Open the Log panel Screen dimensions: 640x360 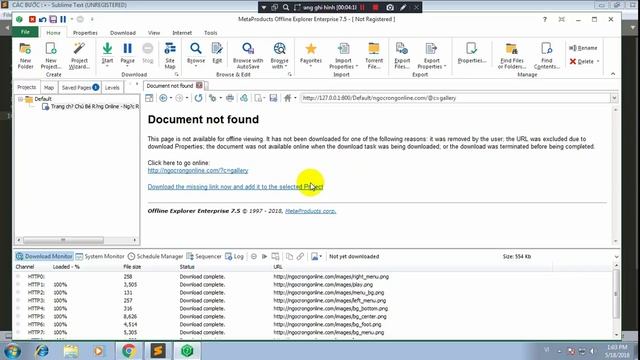click(234, 256)
